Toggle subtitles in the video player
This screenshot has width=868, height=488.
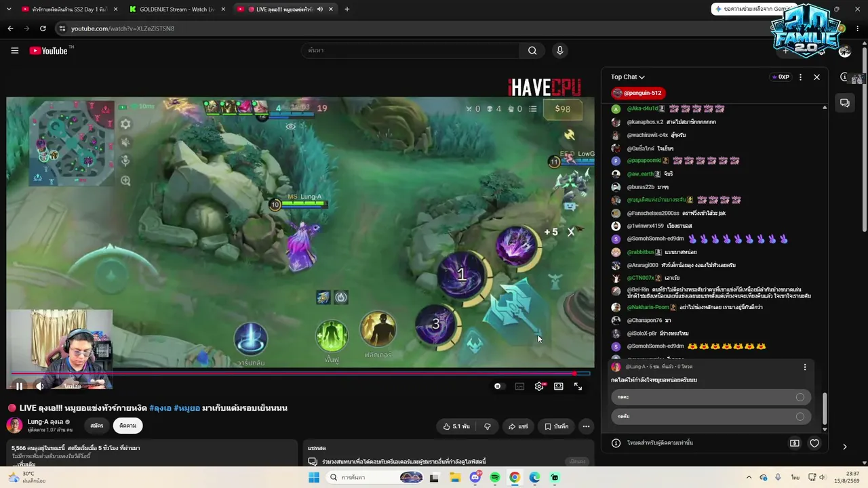point(519,386)
